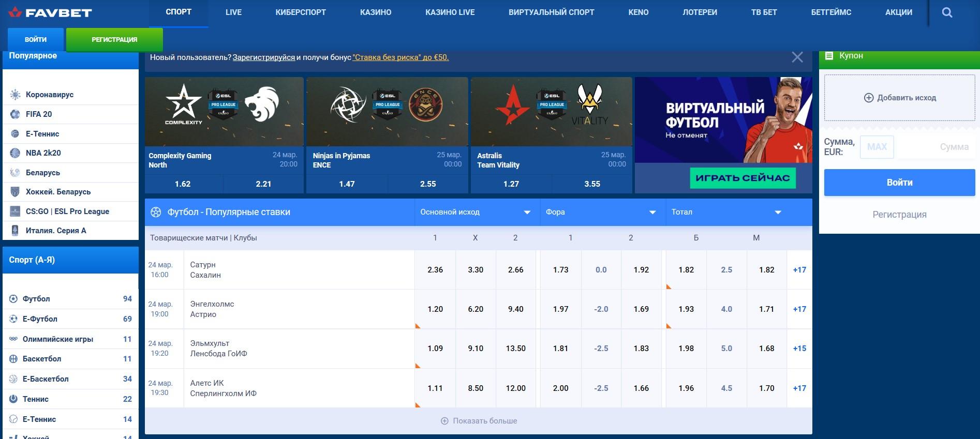The height and width of the screenshot is (439, 980).
Task: Click the Коронавирус sidebar icon
Action: tap(15, 95)
